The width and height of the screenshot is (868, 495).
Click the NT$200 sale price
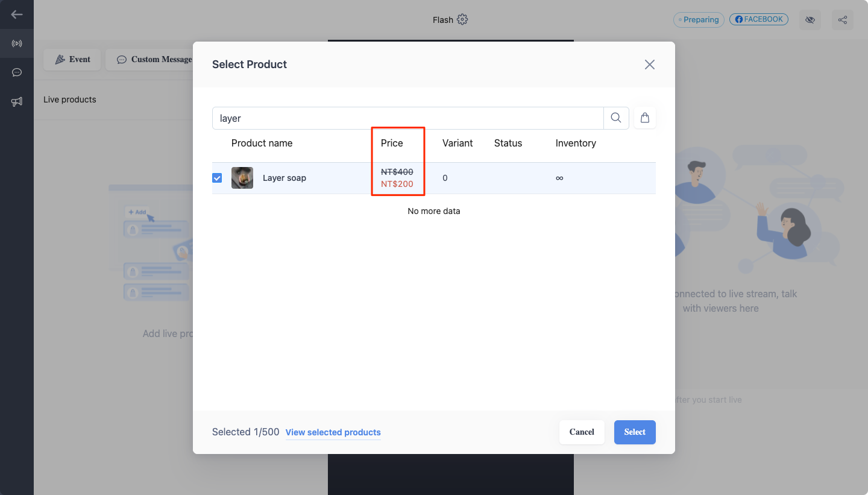[x=397, y=184]
